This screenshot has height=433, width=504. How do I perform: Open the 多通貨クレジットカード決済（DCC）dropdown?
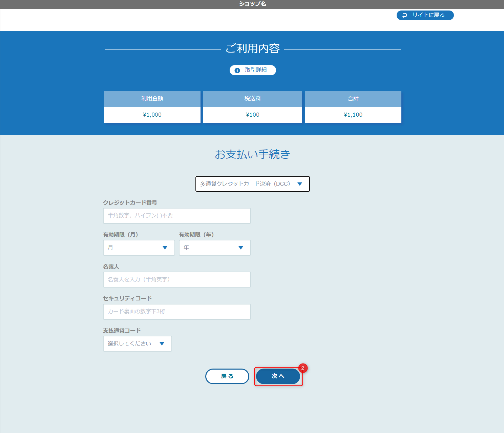coord(252,184)
